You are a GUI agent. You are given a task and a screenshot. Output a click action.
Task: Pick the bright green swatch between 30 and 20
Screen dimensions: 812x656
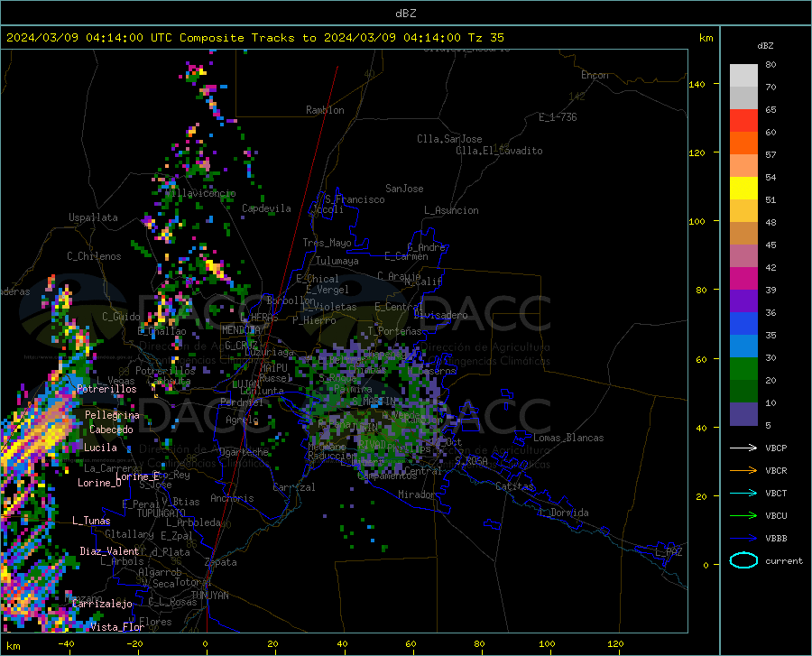tap(743, 369)
